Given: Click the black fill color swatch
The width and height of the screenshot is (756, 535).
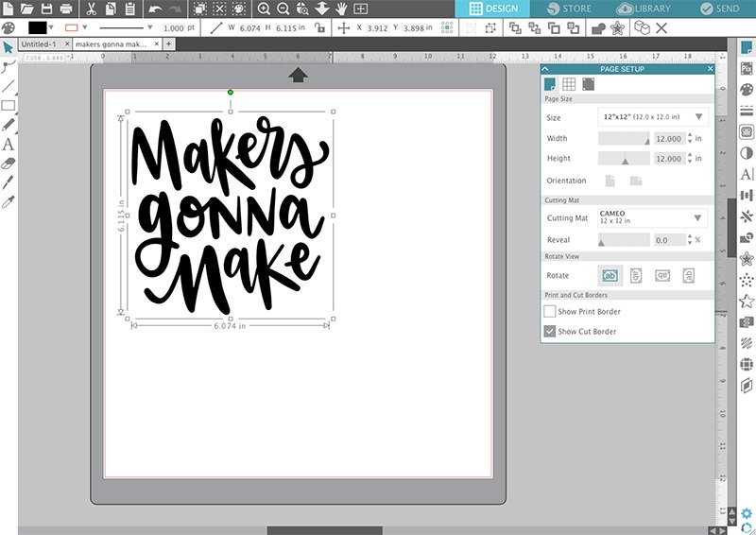Looking at the screenshot, I should (38, 28).
